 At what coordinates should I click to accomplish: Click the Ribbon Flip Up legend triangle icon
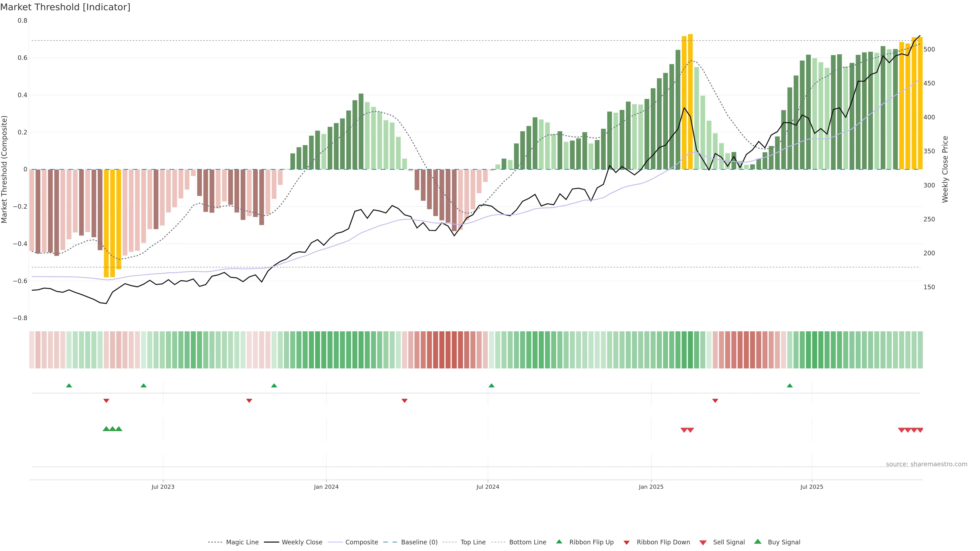tap(559, 542)
